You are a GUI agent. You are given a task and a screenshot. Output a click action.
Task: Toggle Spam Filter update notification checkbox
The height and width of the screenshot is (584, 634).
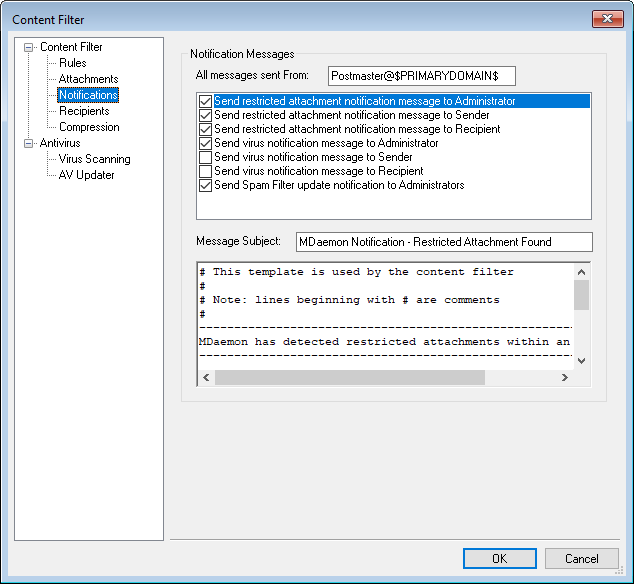pos(206,186)
